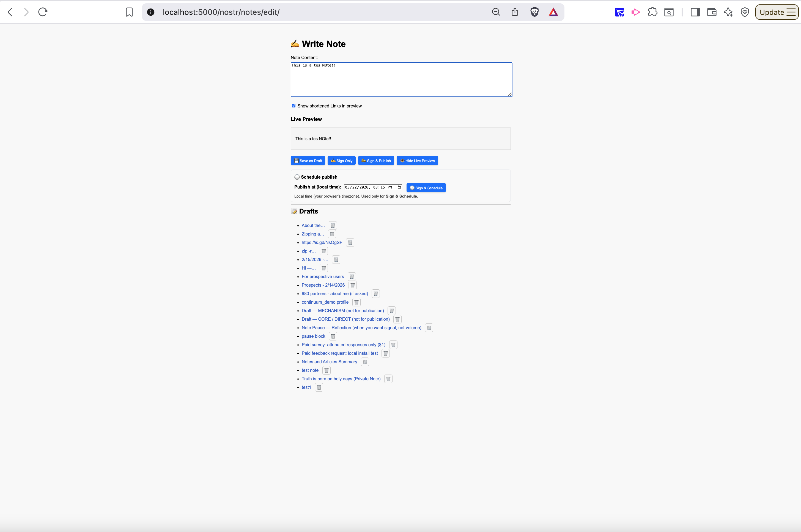801x532 pixels.
Task: Open the browser extensions puzzle icon
Action: [x=652, y=12]
